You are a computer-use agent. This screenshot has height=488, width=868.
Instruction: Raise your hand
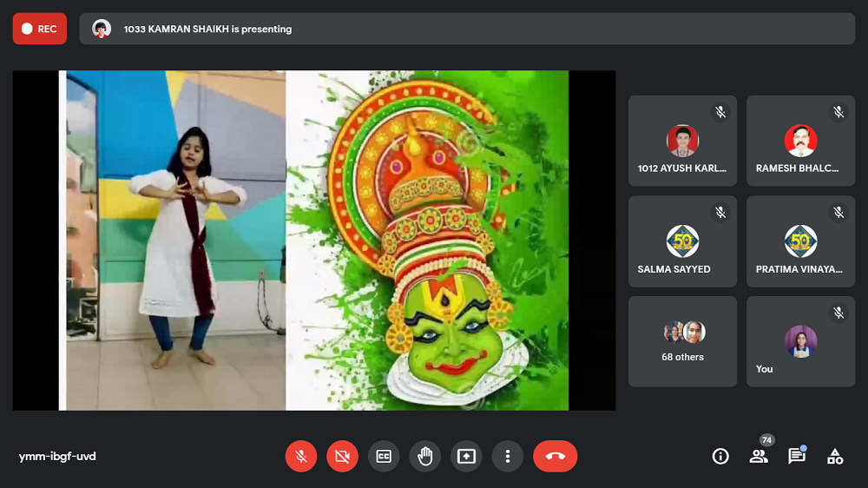pyautogui.click(x=424, y=456)
